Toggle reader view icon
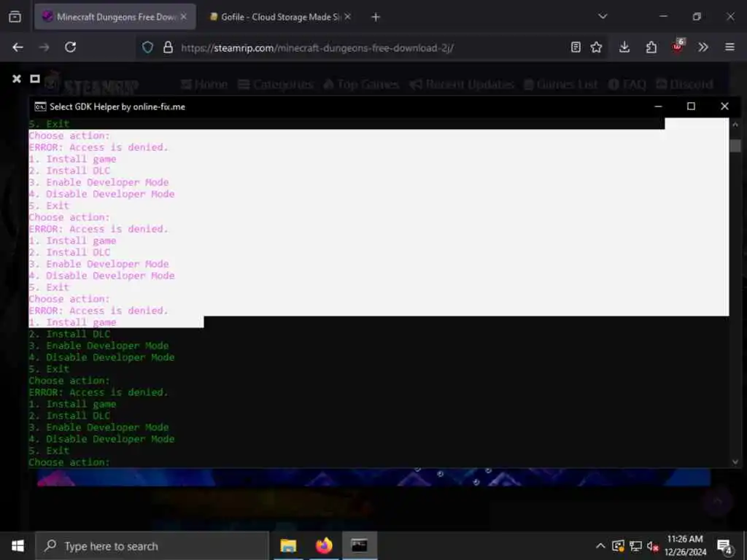Viewport: 747px width, 560px height. click(x=576, y=47)
